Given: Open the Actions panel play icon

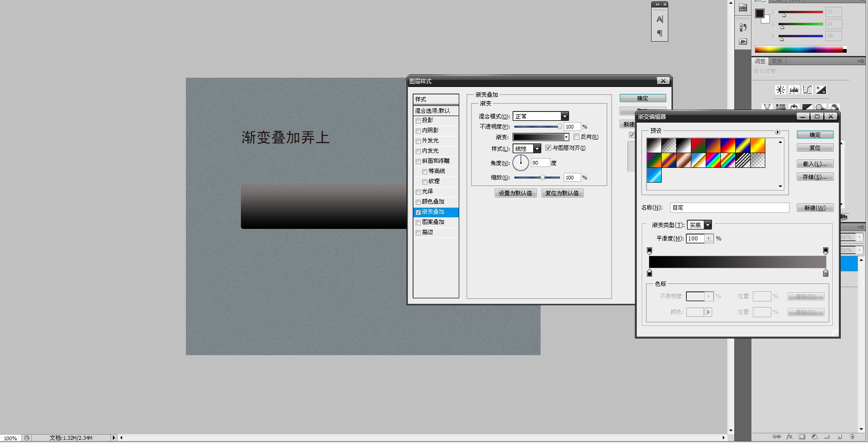Looking at the screenshot, I should 743,42.
